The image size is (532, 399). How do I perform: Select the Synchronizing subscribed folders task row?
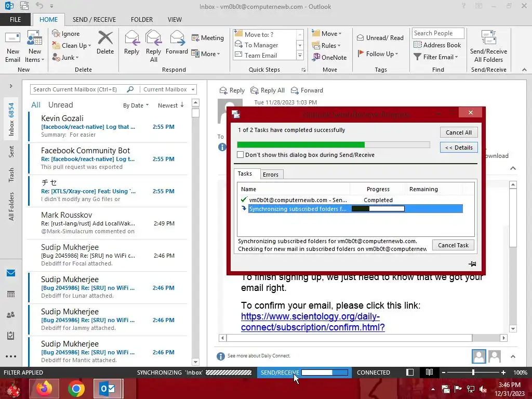[x=355, y=209]
